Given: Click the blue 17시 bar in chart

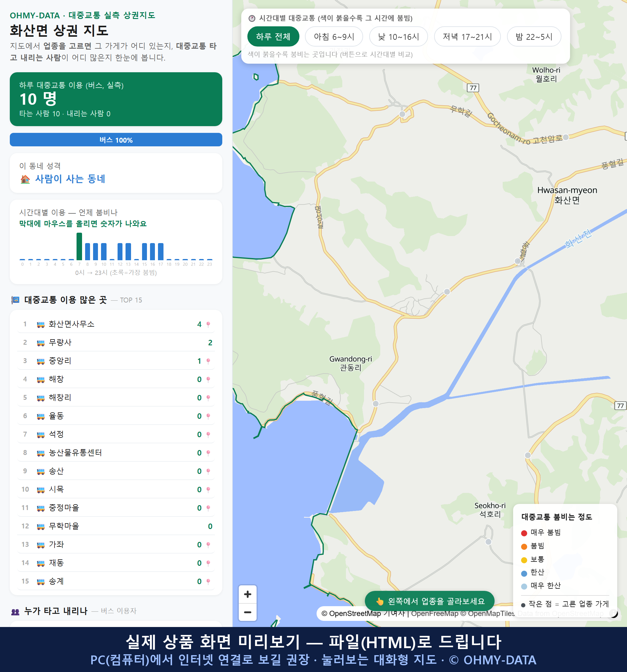Looking at the screenshot, I should pos(161,251).
